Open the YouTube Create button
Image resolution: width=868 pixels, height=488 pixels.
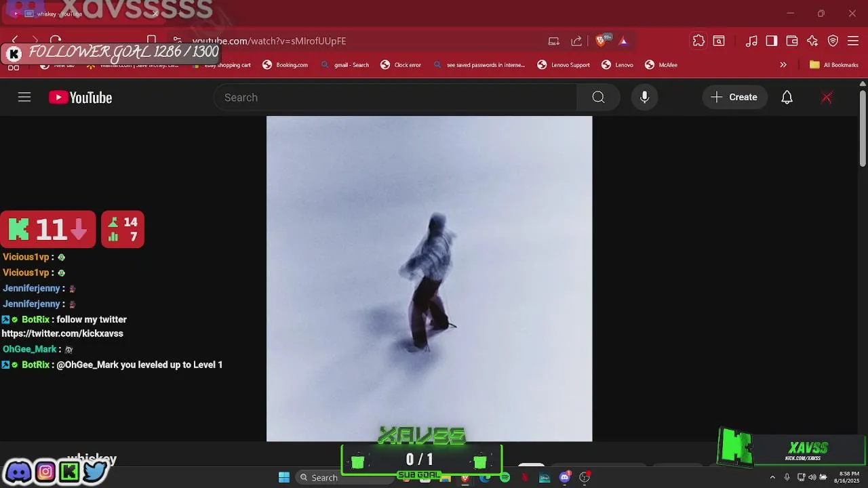pos(734,98)
